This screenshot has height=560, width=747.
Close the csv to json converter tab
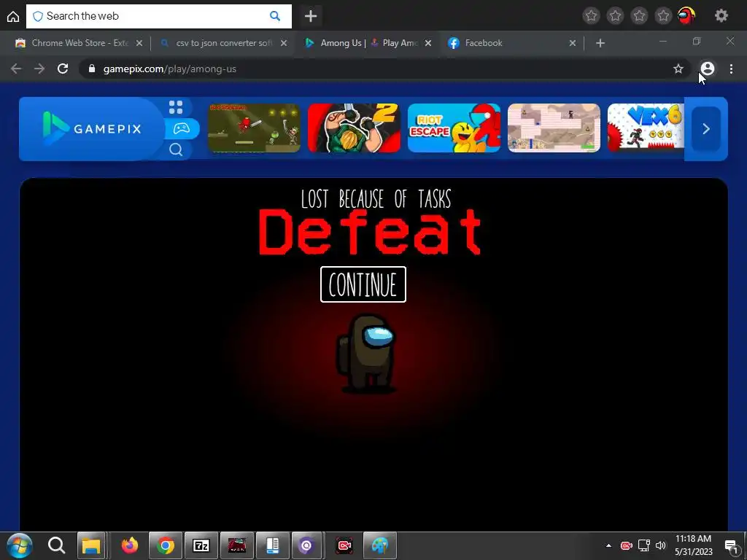[284, 43]
